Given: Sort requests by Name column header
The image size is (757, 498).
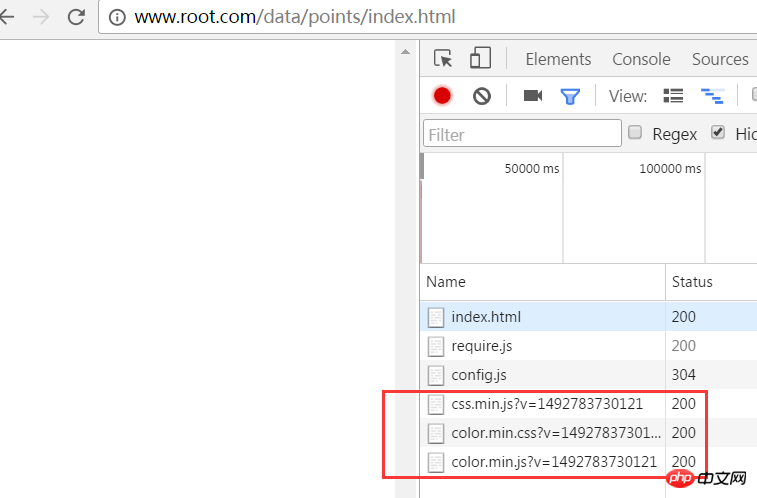Looking at the screenshot, I should (543, 282).
